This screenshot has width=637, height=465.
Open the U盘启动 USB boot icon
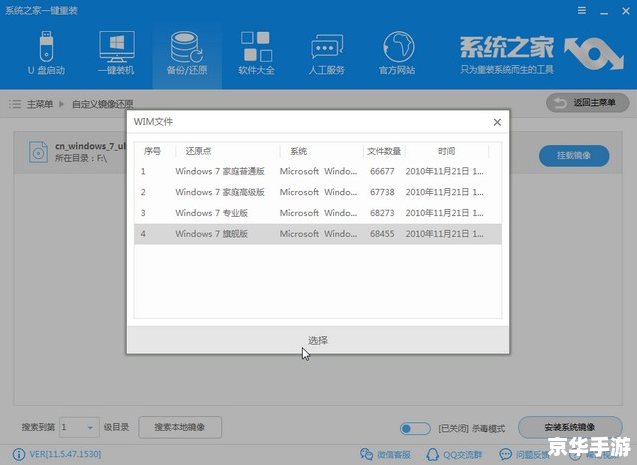coord(47,47)
